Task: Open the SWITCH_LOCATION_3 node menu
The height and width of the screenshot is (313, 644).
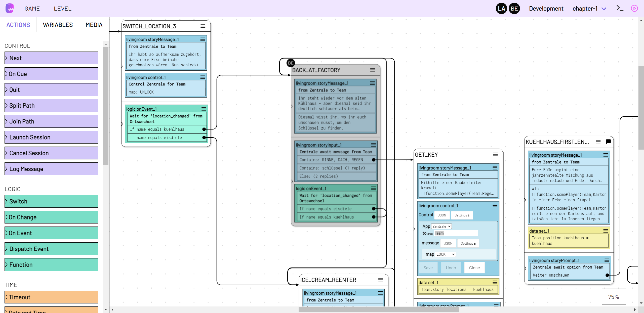Action: [x=203, y=26]
